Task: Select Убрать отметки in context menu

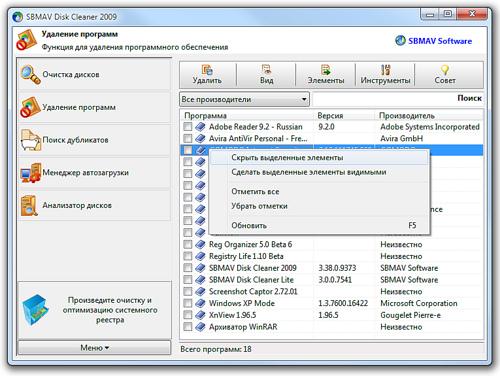Action: point(319,206)
